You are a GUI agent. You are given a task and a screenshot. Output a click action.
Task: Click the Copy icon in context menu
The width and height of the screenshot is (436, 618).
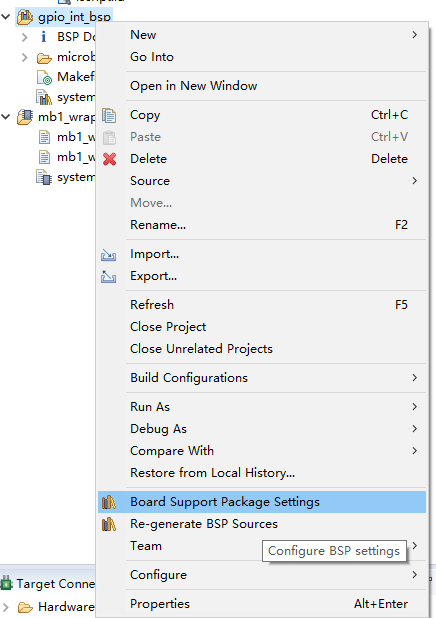109,115
